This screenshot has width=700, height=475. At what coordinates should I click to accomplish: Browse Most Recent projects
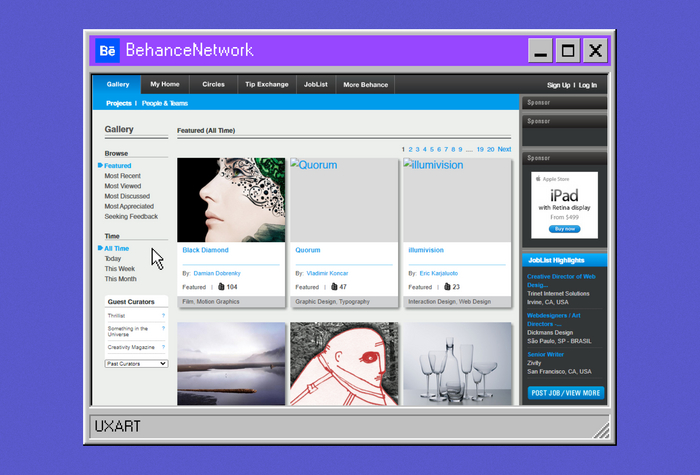pyautogui.click(x=122, y=176)
